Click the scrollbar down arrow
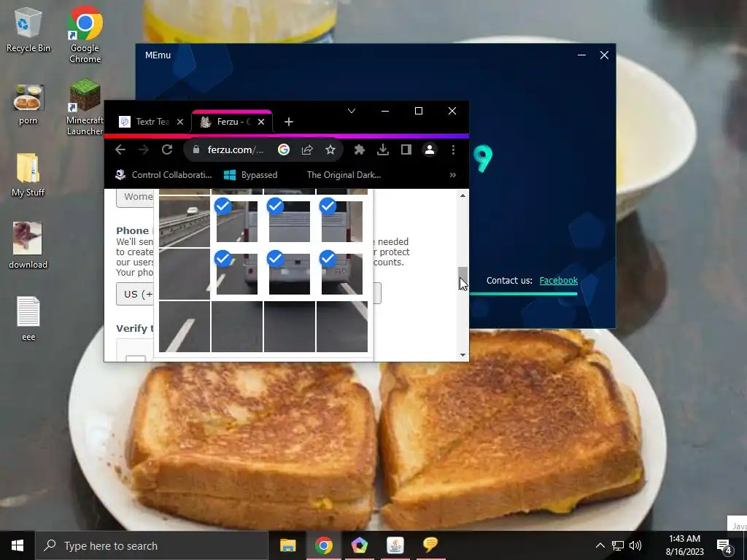The width and height of the screenshot is (747, 560). point(462,355)
